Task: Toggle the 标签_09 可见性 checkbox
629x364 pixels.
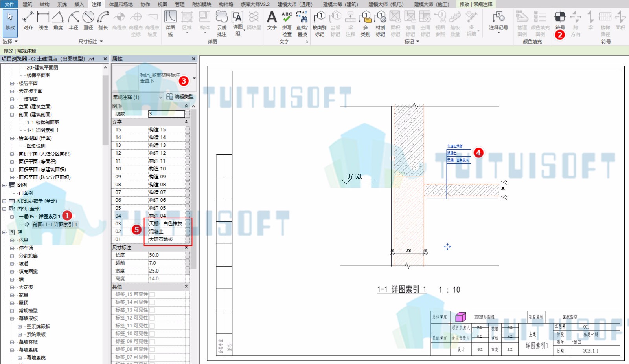Action: click(152, 342)
